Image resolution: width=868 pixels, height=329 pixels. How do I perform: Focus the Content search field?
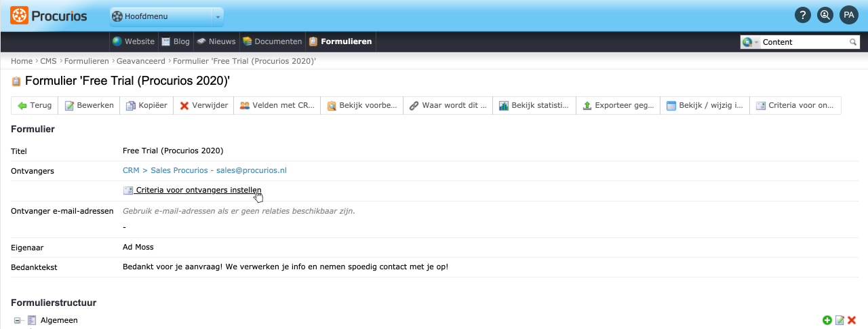[804, 42]
